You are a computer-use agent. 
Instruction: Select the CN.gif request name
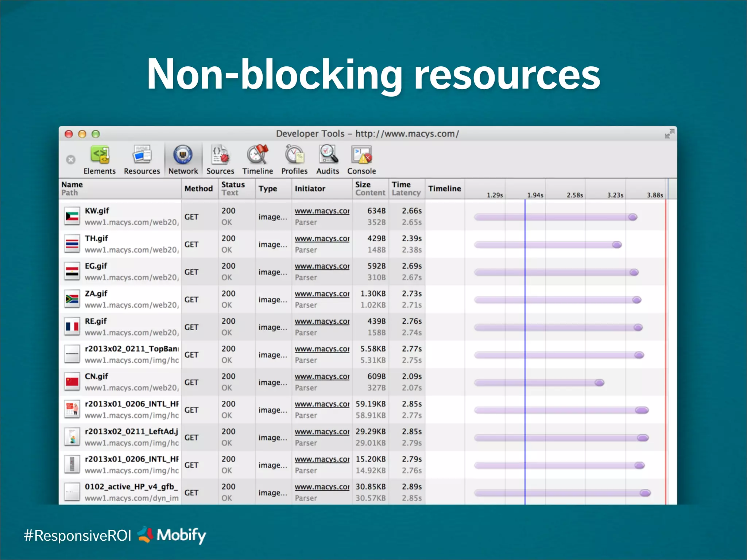(x=97, y=376)
